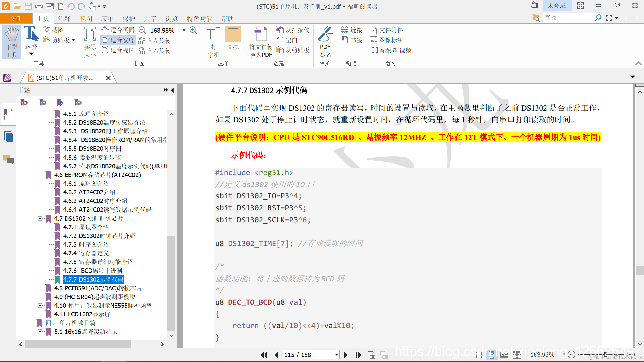Collapse the 4.7 DS1302 bookmark node
This screenshot has width=644, height=362.
(x=40, y=218)
